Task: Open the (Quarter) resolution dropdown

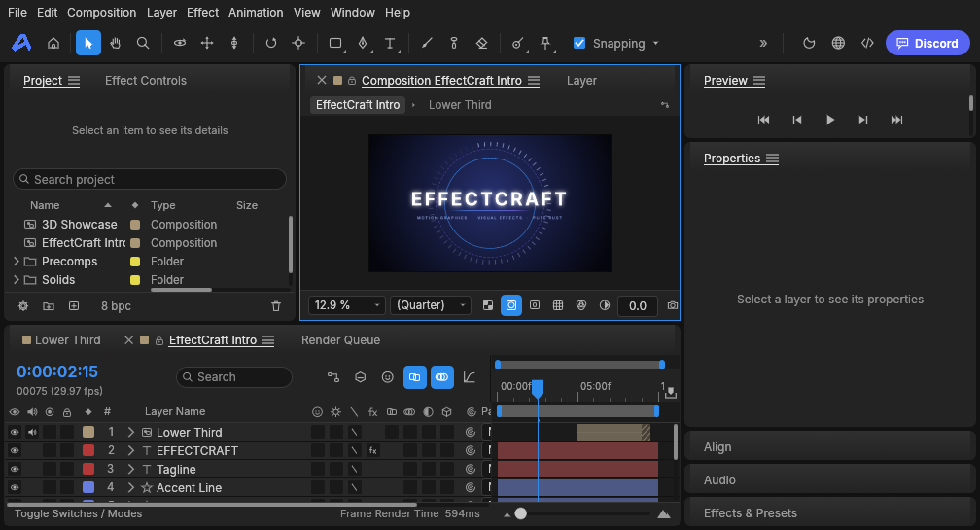Action: 431,305
